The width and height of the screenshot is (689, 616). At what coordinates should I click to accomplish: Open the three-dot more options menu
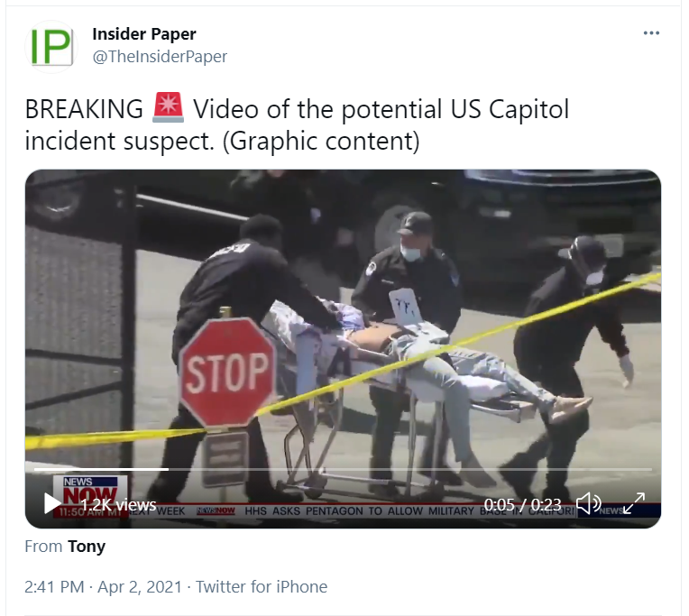(651, 33)
